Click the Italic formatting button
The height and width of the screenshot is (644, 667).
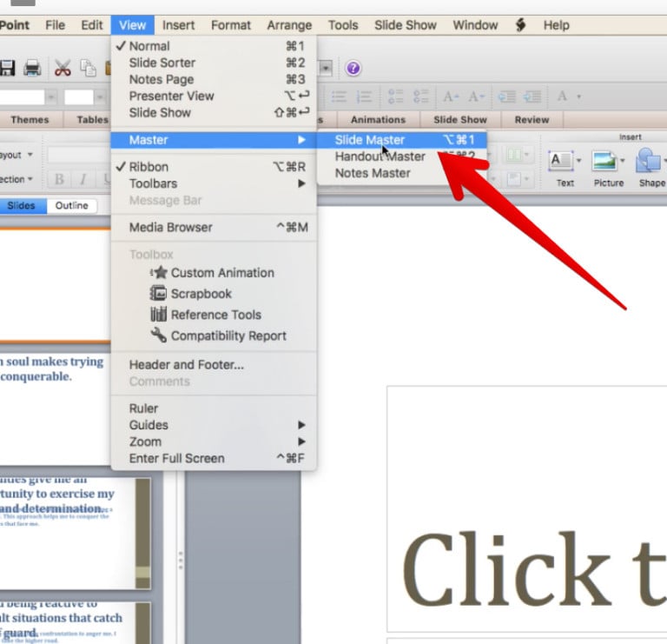(83, 179)
